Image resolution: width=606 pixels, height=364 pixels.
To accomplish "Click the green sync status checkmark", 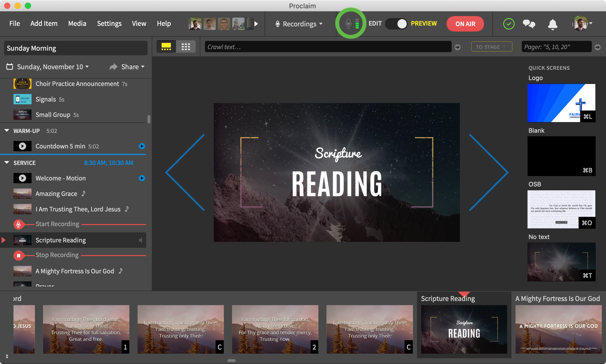I will [508, 24].
